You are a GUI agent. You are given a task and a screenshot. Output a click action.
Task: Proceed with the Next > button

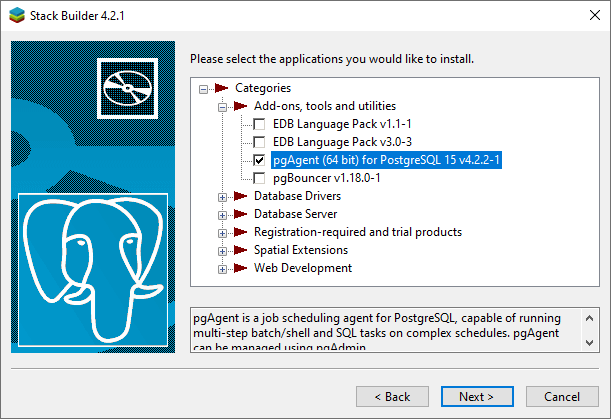[477, 397]
